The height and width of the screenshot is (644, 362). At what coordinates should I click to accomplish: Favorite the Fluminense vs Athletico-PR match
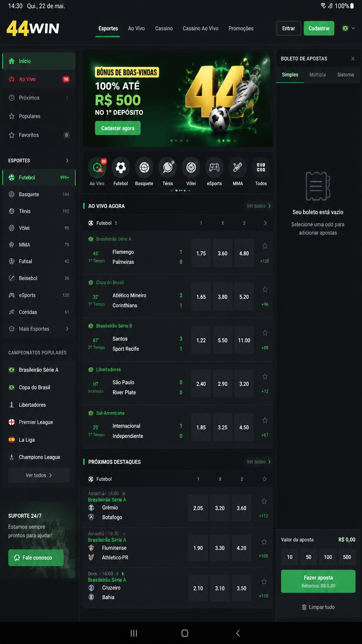click(x=264, y=542)
